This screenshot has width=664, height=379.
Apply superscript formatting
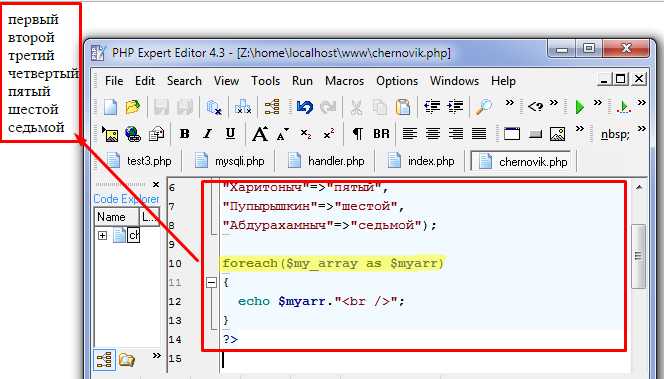pos(329,134)
